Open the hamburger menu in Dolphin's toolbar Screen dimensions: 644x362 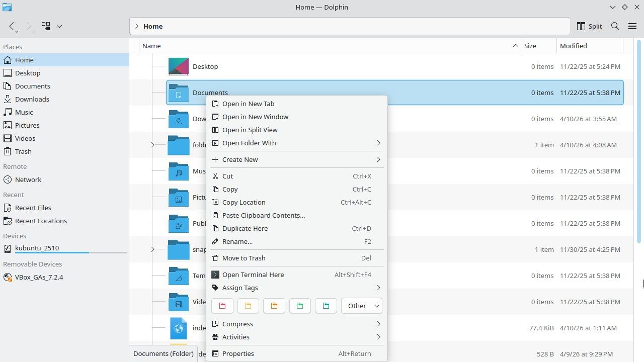pos(632,26)
